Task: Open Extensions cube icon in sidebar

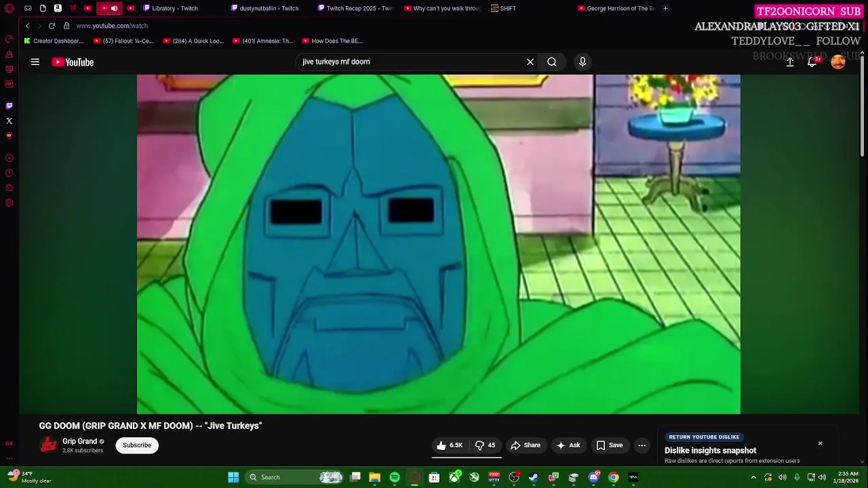Action: coord(9,188)
